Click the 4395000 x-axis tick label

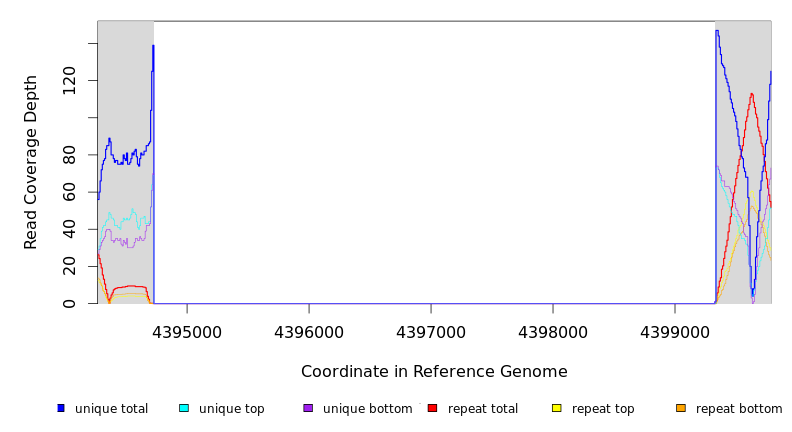point(187,332)
